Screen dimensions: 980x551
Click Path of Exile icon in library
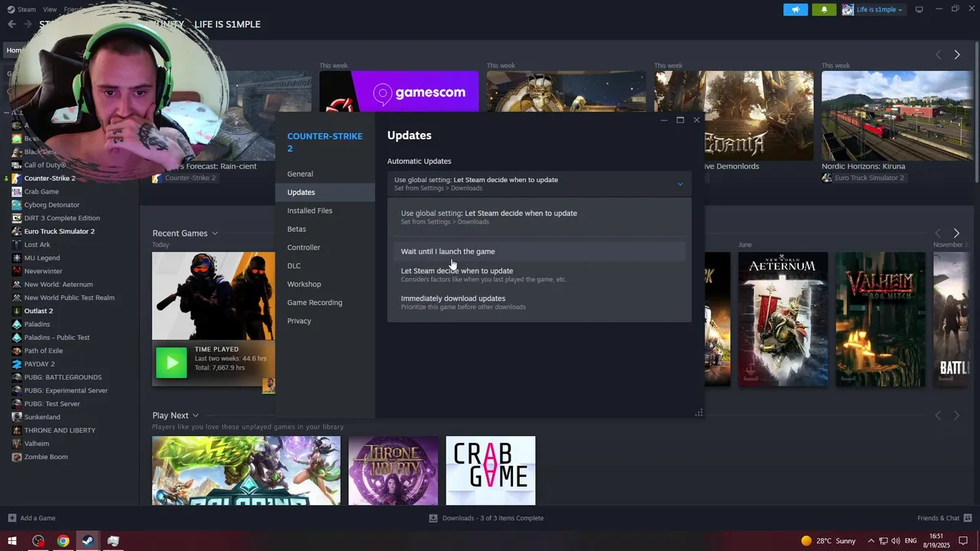tap(17, 350)
